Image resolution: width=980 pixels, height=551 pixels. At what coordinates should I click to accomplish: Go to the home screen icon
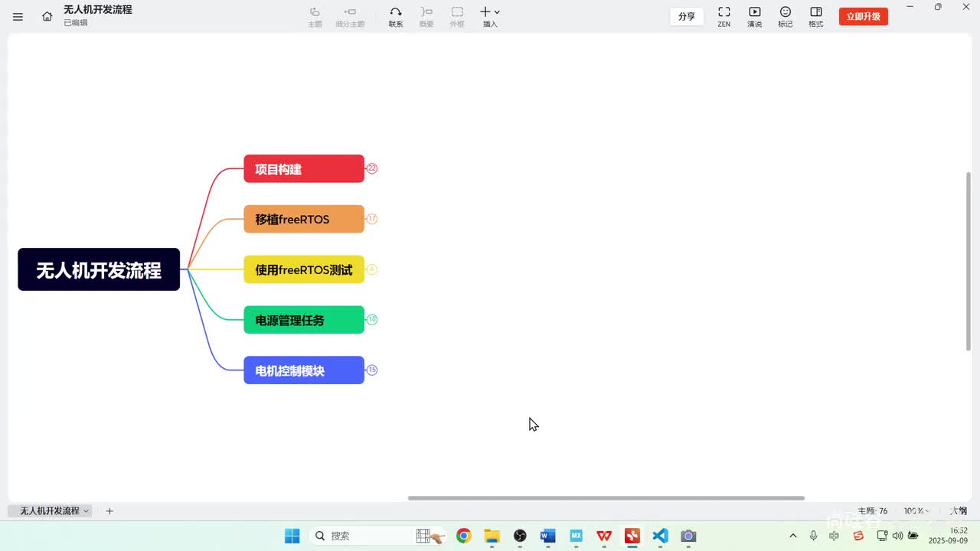pos(47,16)
